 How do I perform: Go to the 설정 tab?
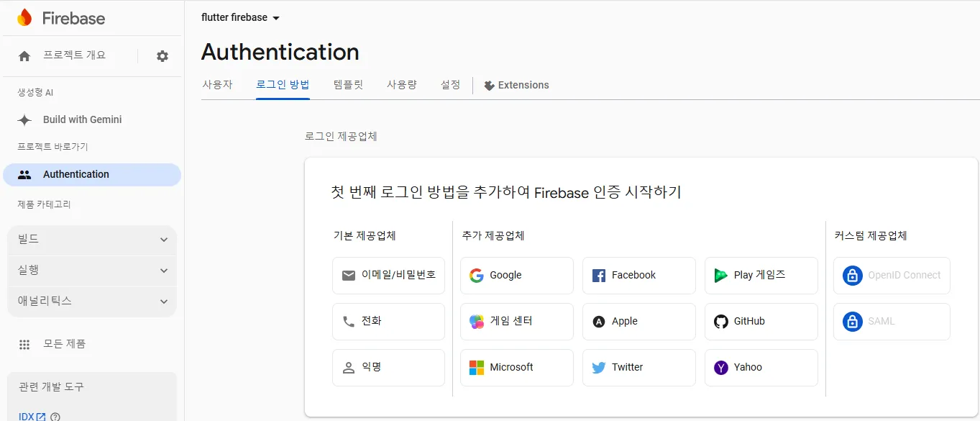[450, 85]
